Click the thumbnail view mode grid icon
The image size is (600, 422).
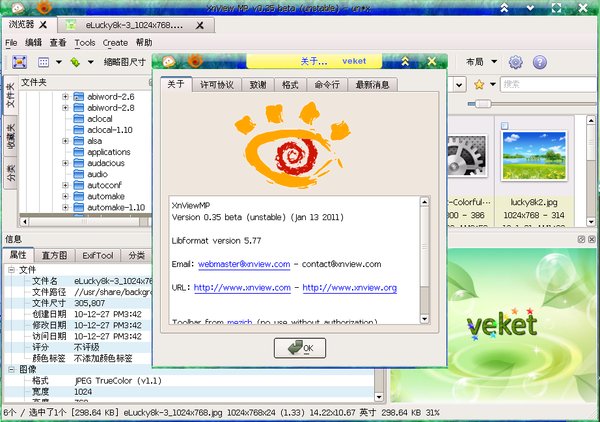(43, 62)
